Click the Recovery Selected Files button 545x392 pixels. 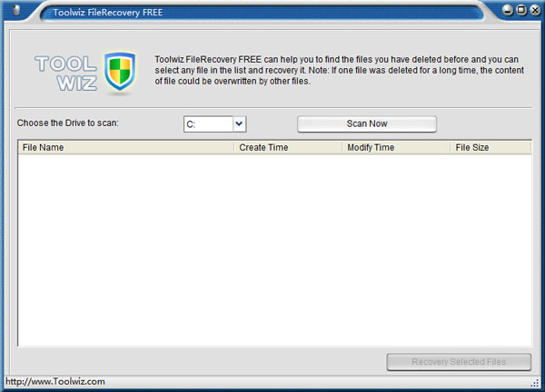(x=459, y=362)
